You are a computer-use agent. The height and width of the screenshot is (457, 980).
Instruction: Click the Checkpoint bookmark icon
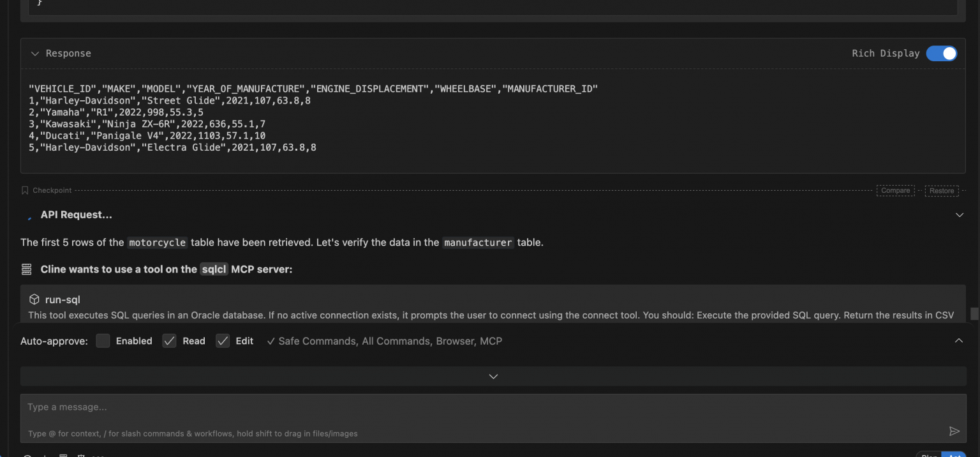tap(24, 190)
